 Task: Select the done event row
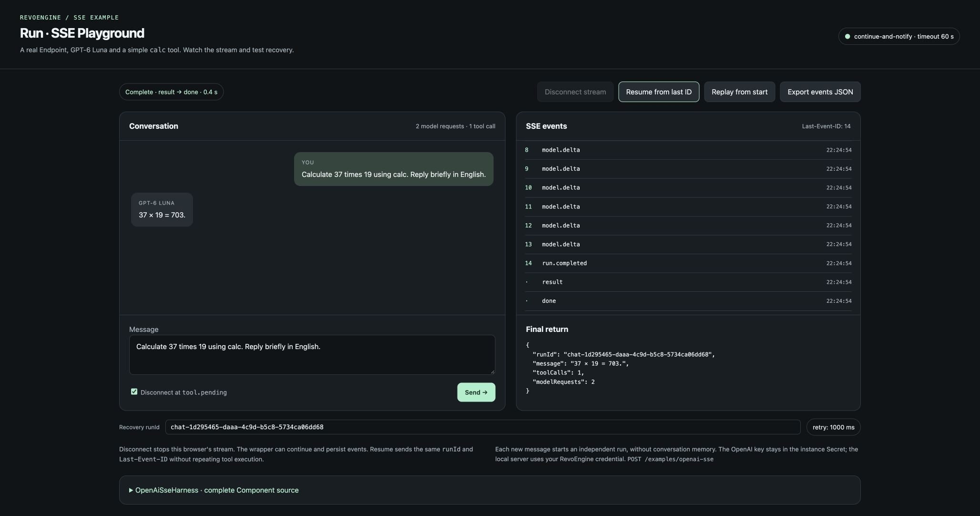click(x=688, y=301)
